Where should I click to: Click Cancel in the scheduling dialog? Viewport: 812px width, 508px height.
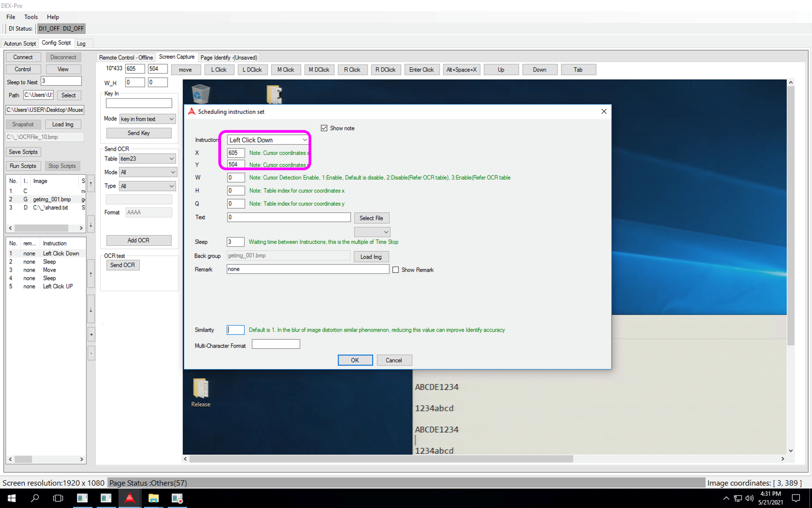(394, 360)
